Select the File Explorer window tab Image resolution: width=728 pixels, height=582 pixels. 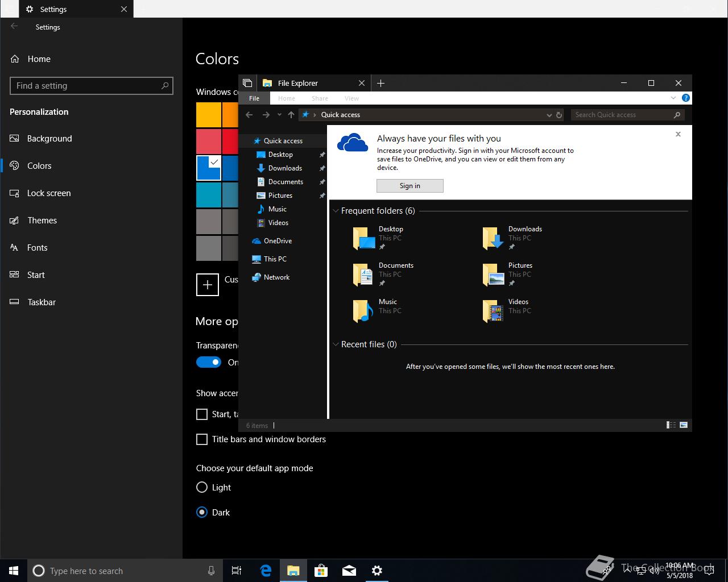[x=313, y=83]
